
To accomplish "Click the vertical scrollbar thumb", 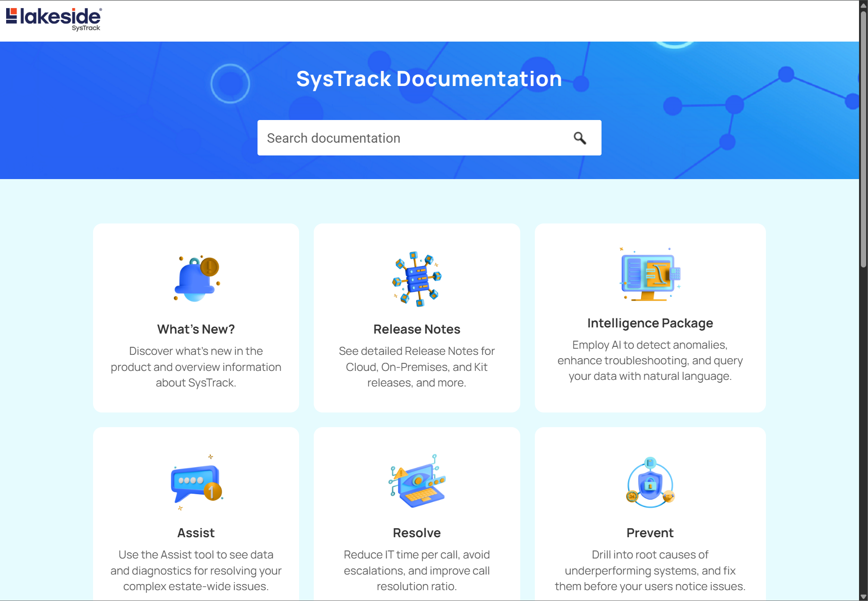I will point(864,139).
